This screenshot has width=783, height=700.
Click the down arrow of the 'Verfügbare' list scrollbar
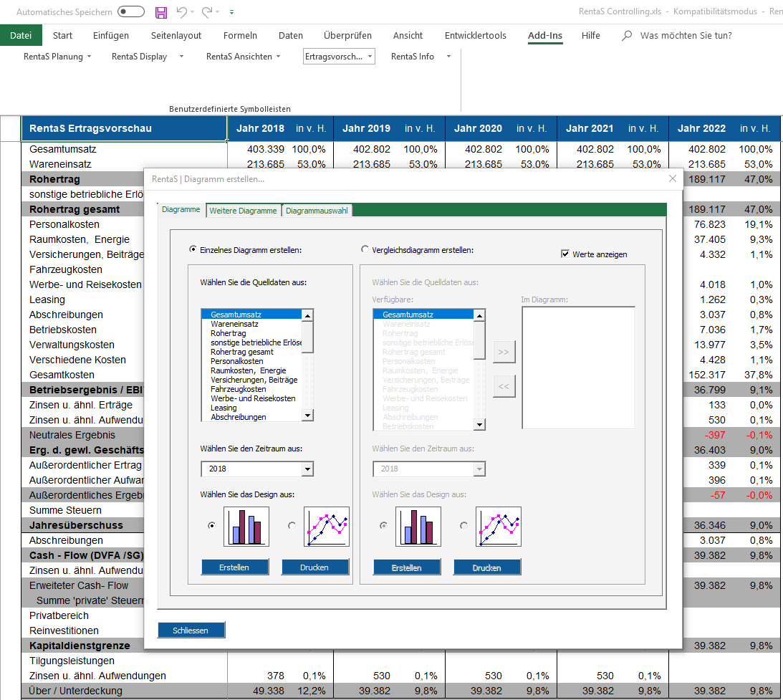pos(479,424)
